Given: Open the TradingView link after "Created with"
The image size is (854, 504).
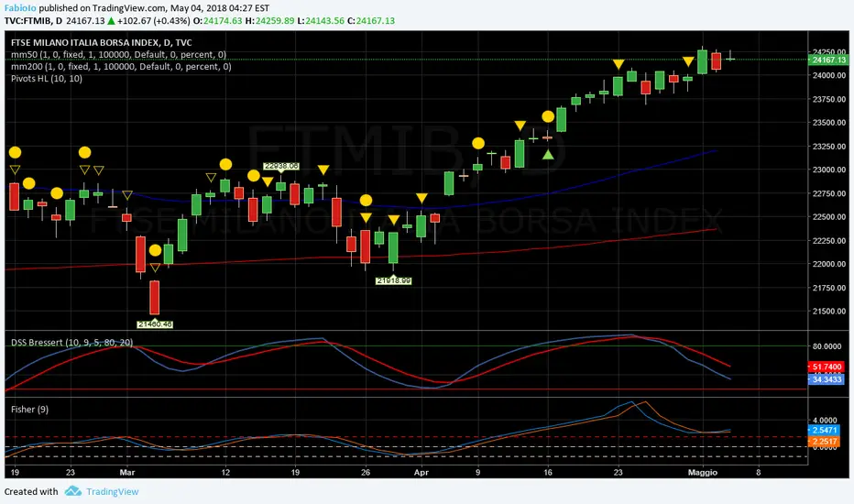Looking at the screenshot, I should point(112,491).
